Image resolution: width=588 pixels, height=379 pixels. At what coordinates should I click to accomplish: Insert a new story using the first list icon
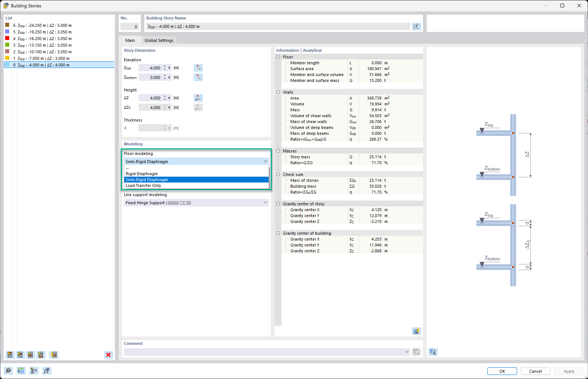9,355
